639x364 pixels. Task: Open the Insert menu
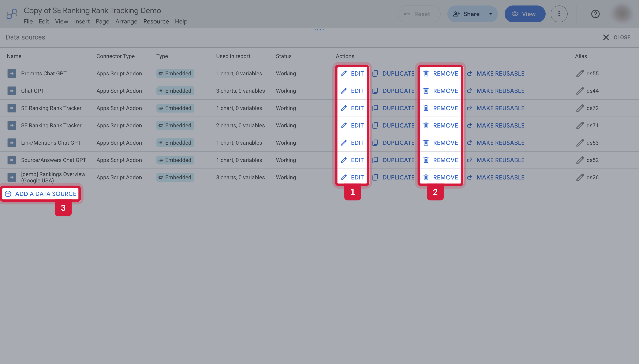coord(82,22)
